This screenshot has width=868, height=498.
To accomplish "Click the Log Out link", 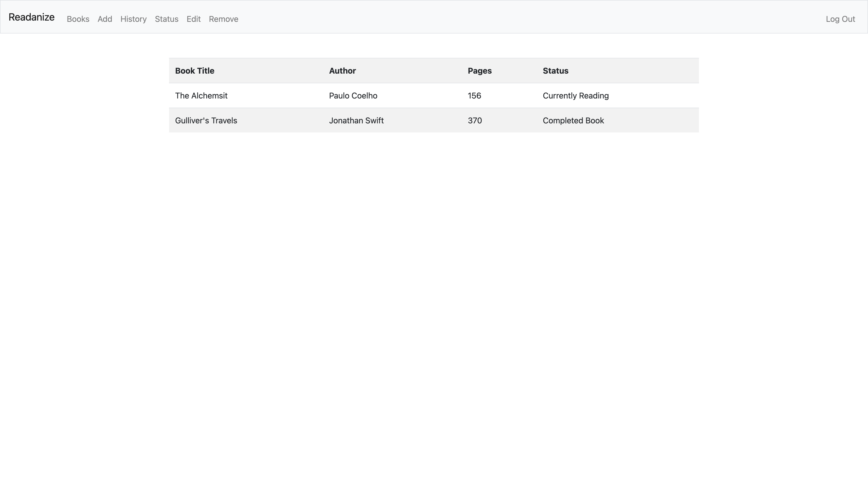I will tap(840, 19).
